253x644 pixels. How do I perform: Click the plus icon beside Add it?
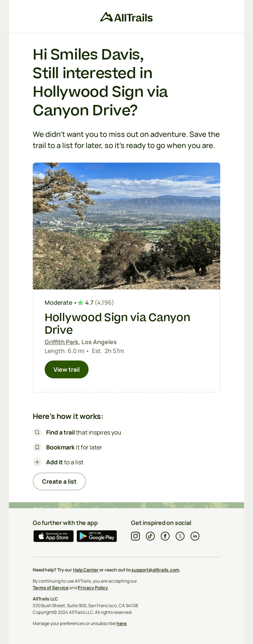(x=37, y=462)
